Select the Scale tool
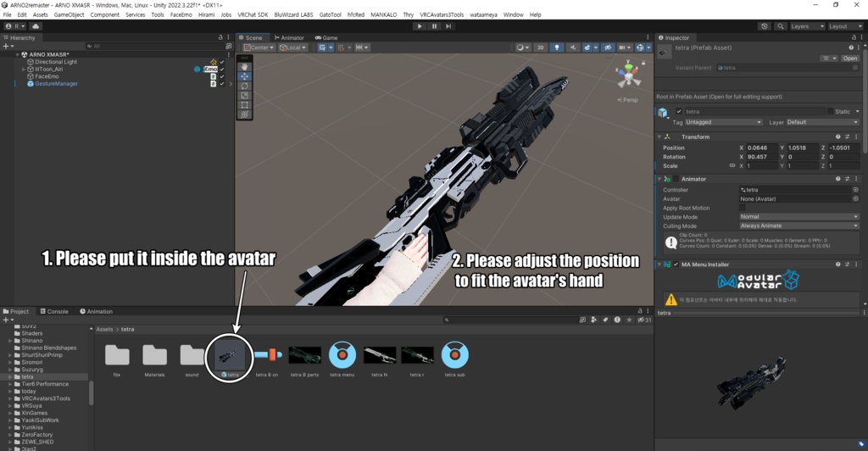The height and width of the screenshot is (451, 868). (x=245, y=95)
